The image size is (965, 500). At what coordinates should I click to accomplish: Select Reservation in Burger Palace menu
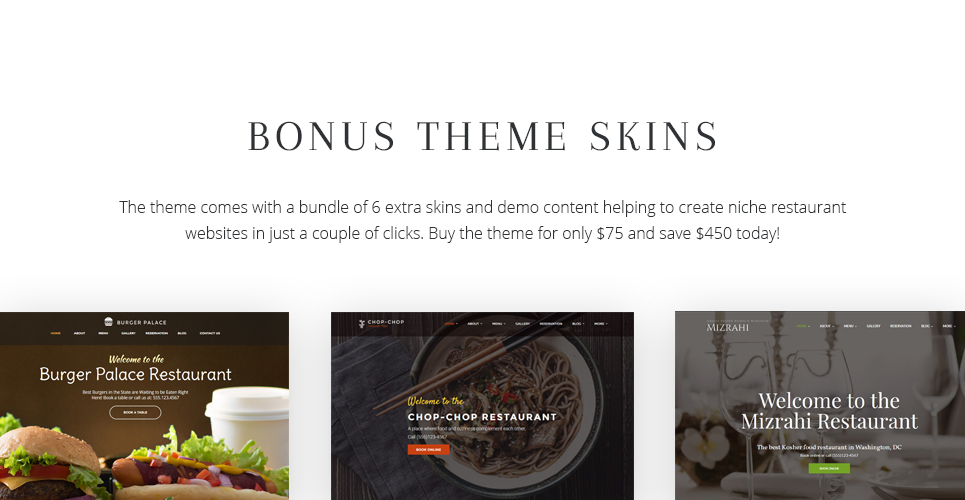pyautogui.click(x=156, y=333)
